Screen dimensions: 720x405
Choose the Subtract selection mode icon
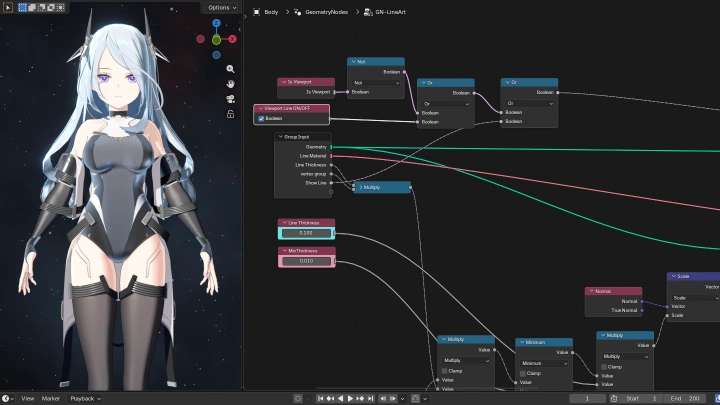[x=41, y=7]
